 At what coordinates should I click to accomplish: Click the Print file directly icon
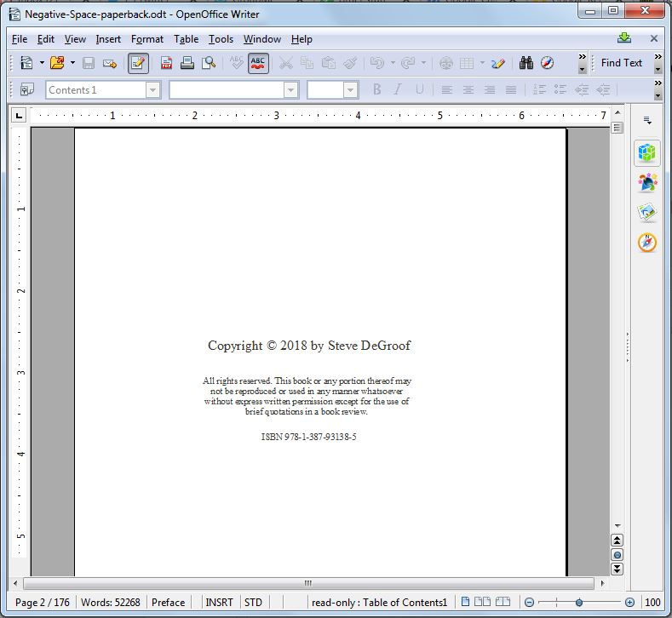187,63
